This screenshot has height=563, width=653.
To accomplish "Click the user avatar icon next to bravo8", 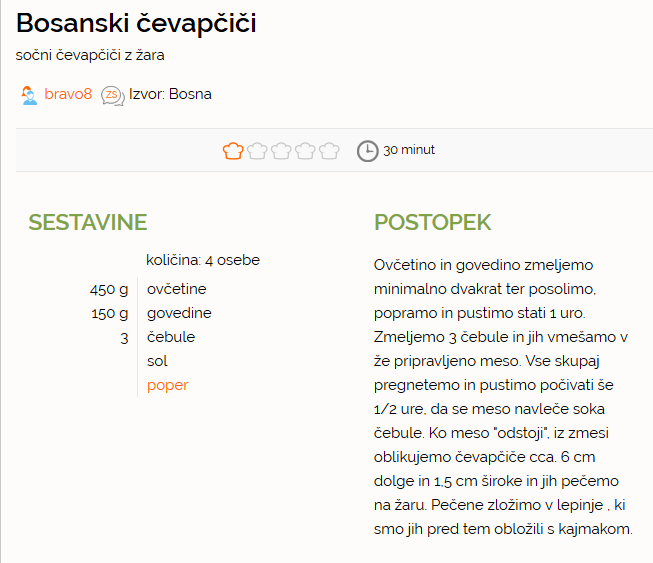I will (x=29, y=95).
